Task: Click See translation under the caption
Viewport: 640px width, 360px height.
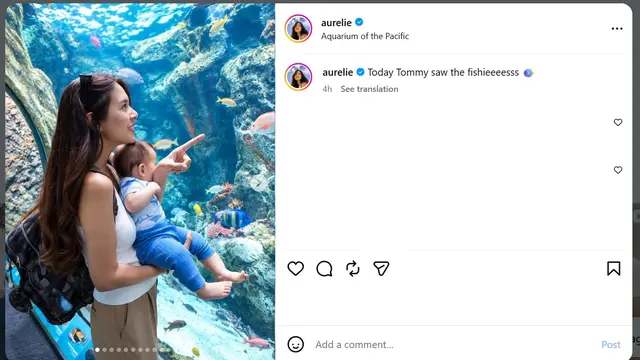Action: pyautogui.click(x=369, y=89)
